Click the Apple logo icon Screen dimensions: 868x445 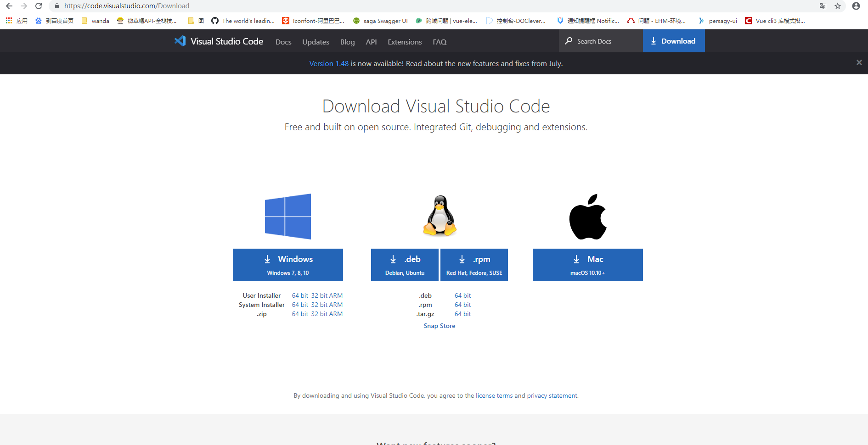[588, 217]
